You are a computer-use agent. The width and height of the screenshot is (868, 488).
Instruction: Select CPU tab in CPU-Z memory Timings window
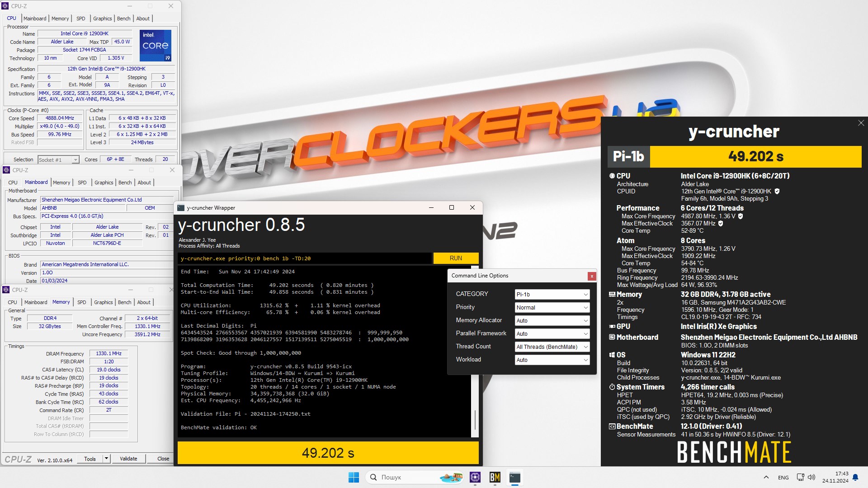pyautogui.click(x=13, y=302)
